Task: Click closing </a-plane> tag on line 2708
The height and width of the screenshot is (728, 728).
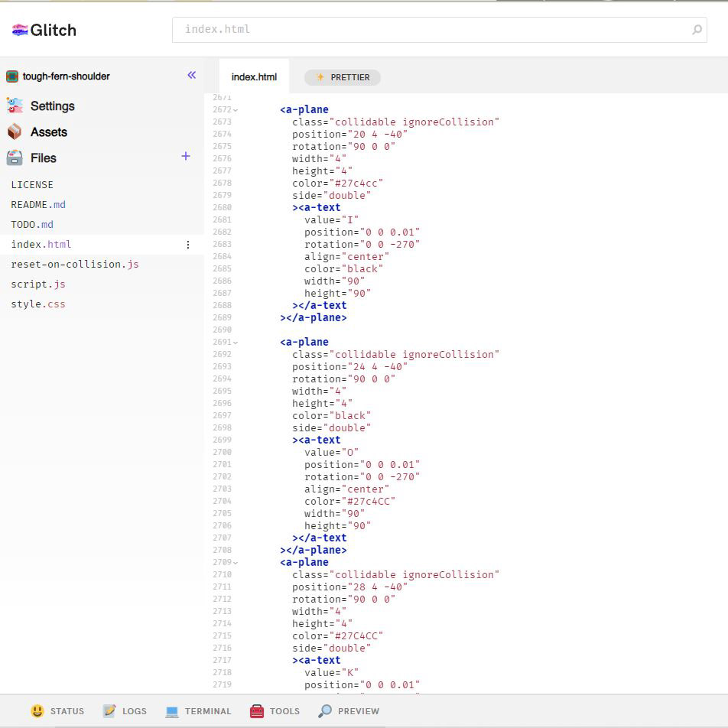Action: click(314, 550)
